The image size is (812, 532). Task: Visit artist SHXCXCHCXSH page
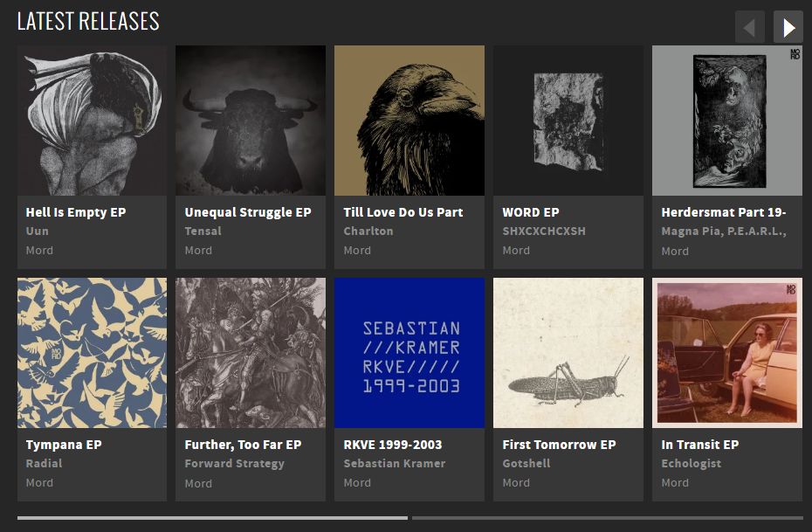544,231
